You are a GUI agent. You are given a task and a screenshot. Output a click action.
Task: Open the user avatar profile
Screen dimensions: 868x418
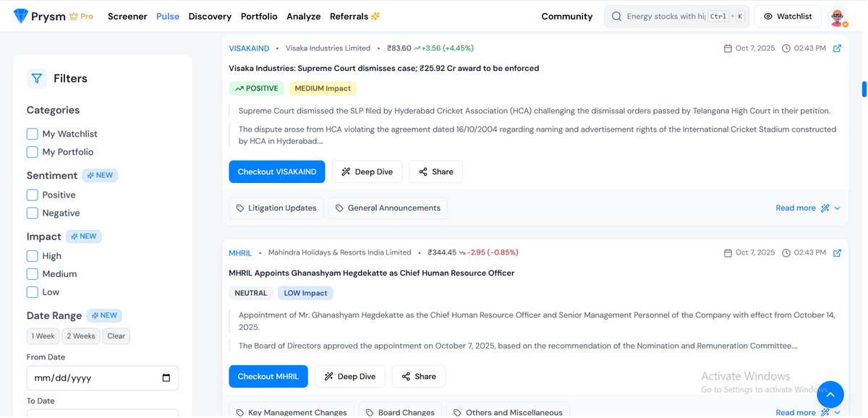click(838, 17)
